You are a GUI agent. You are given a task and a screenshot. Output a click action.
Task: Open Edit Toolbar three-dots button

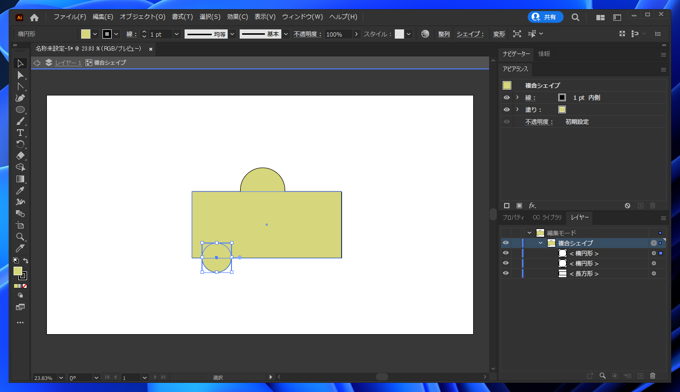pyautogui.click(x=20, y=323)
